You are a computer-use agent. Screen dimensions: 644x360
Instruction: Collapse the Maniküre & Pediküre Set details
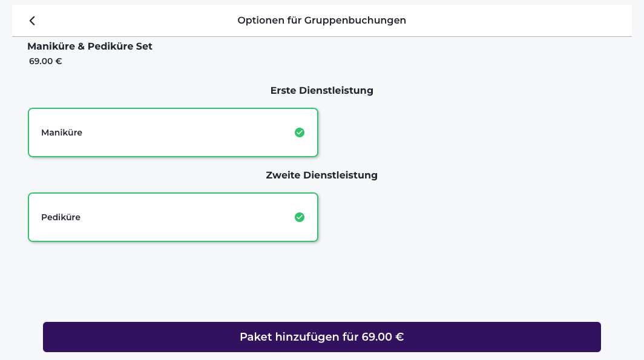90,46
